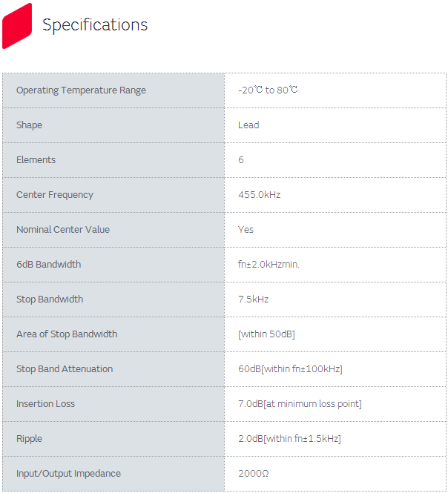Click the Specifications heading text

[95, 25]
